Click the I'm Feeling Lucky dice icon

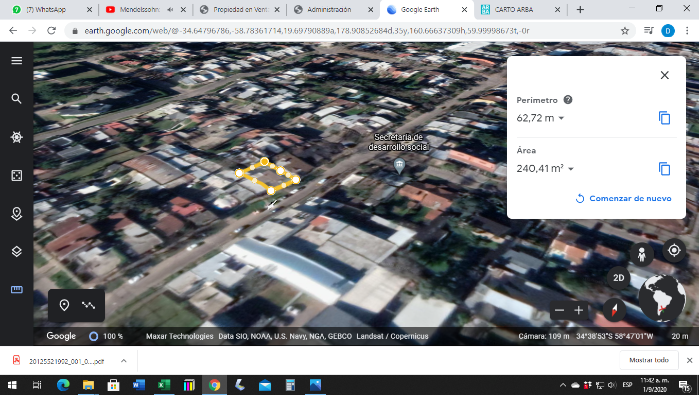click(16, 176)
